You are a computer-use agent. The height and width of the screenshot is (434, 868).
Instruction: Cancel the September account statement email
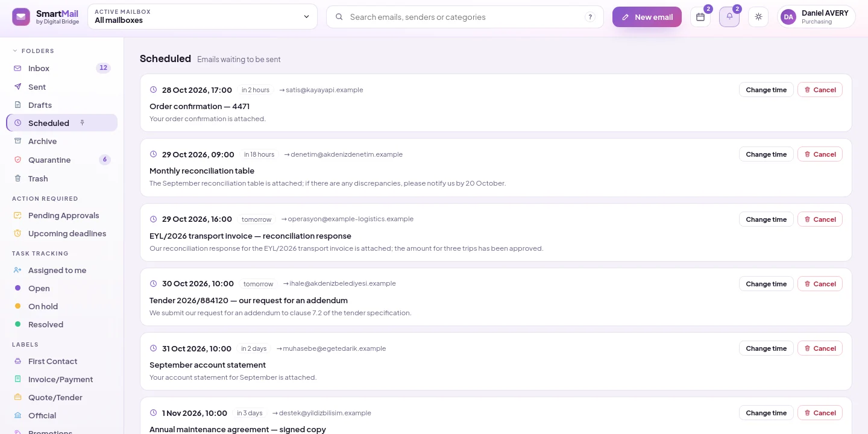tap(820, 348)
